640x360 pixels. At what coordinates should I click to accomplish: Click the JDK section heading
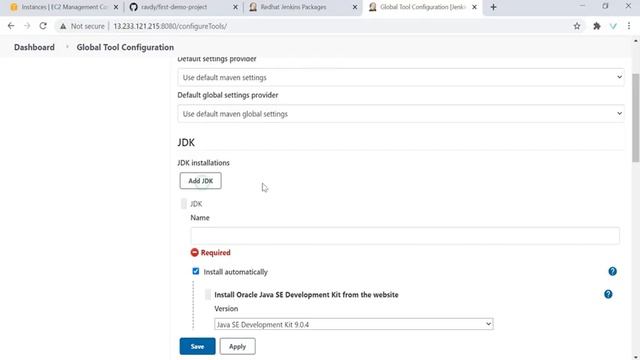click(186, 142)
